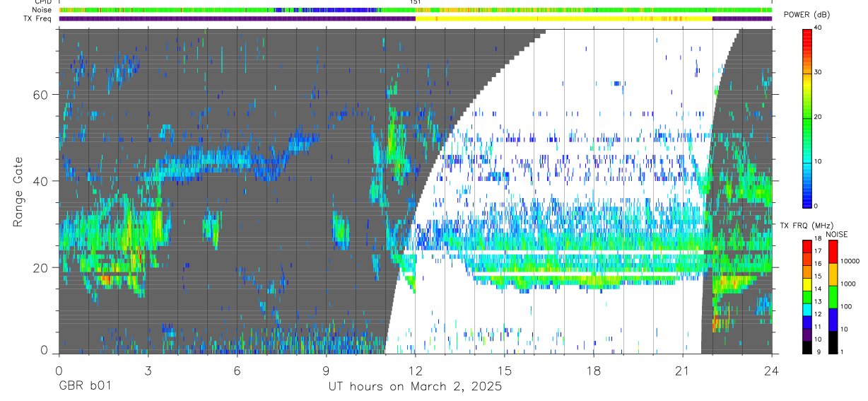Click 'UT hours on March 2, 2025' label

coord(415,387)
